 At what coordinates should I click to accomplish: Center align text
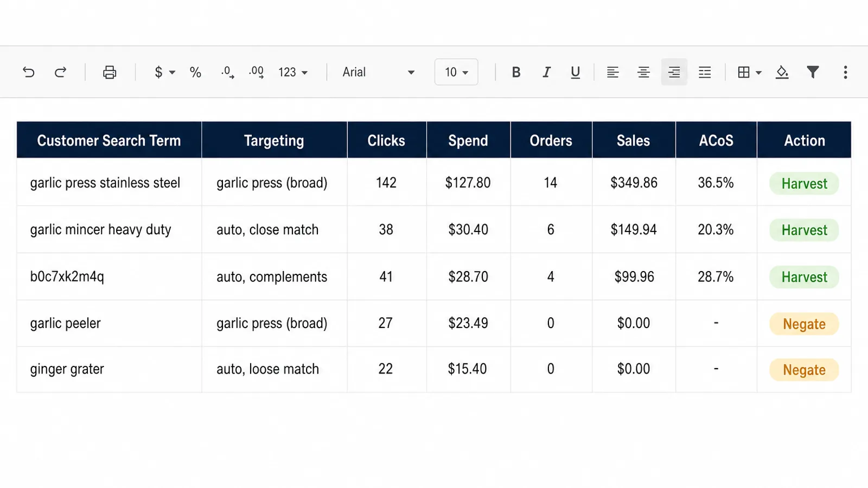click(643, 72)
